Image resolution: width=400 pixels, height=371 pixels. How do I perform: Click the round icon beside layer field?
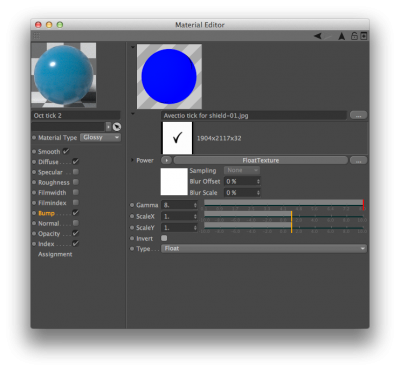(x=117, y=127)
